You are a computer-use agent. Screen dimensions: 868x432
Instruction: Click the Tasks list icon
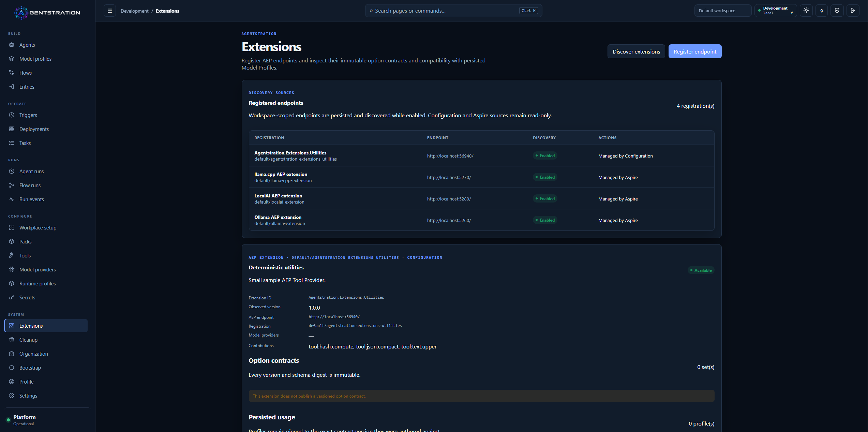[12, 143]
